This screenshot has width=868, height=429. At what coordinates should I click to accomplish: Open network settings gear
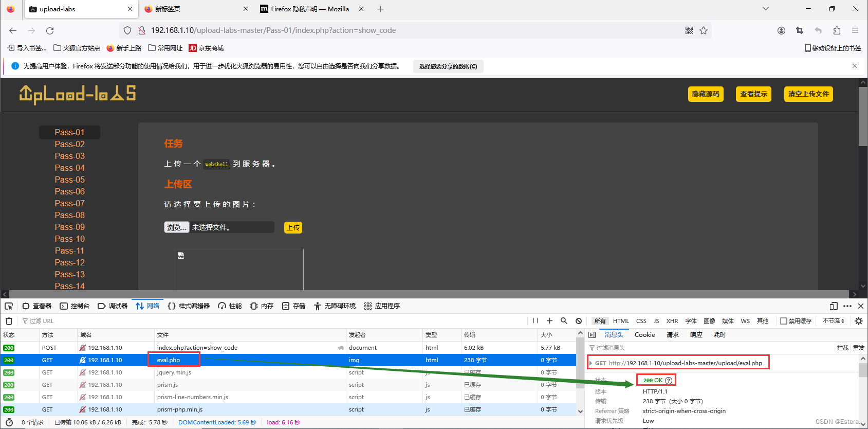point(859,320)
